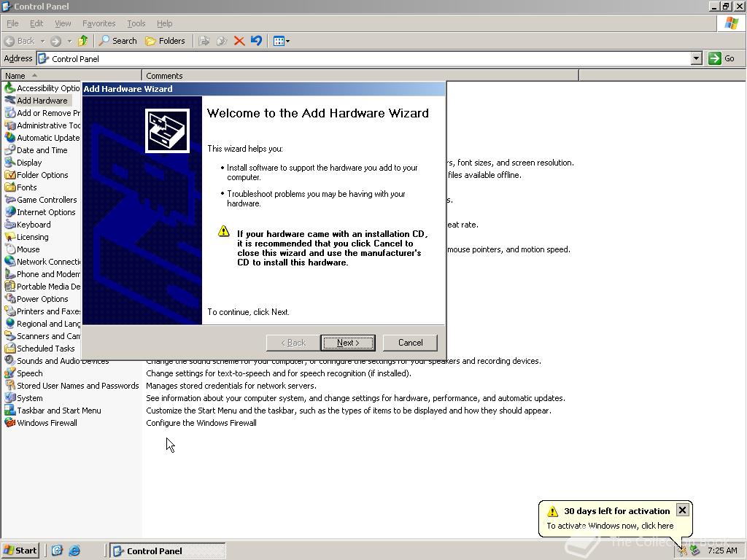Click the Power Options icon
The image size is (747, 560).
pos(9,298)
